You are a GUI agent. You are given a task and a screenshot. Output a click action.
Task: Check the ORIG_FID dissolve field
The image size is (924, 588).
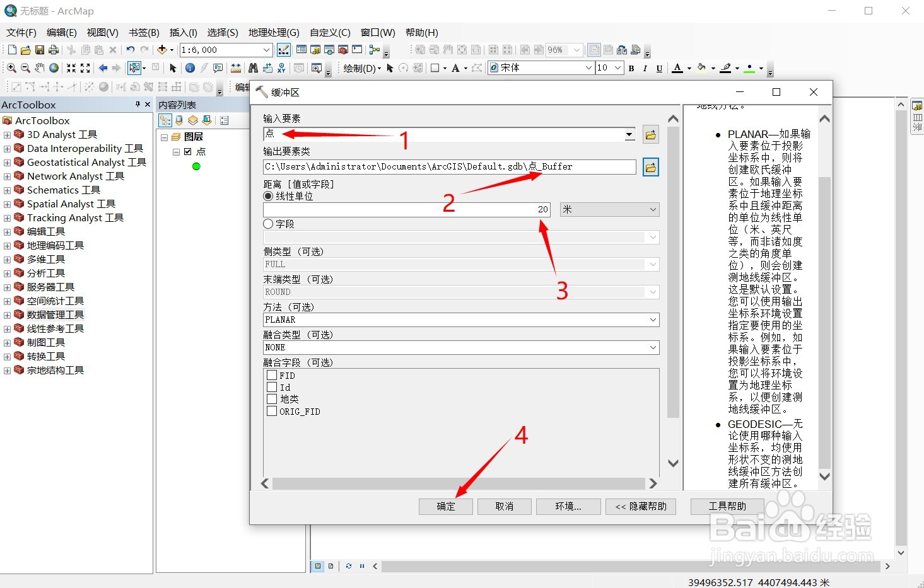pyautogui.click(x=272, y=411)
